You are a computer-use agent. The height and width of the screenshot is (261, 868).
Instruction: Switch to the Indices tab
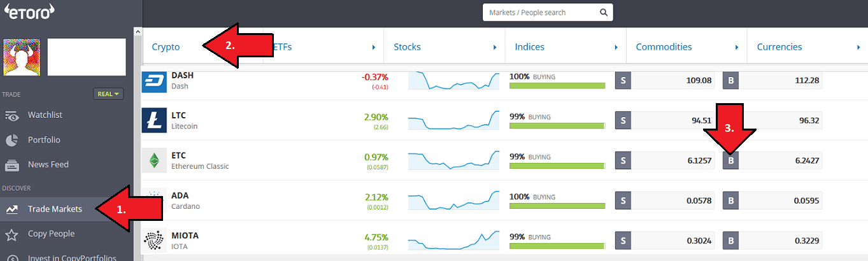coord(529,47)
